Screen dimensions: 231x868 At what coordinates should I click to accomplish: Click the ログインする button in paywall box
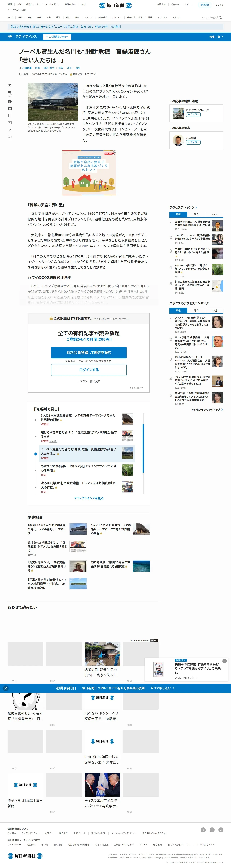pyautogui.click(x=89, y=370)
